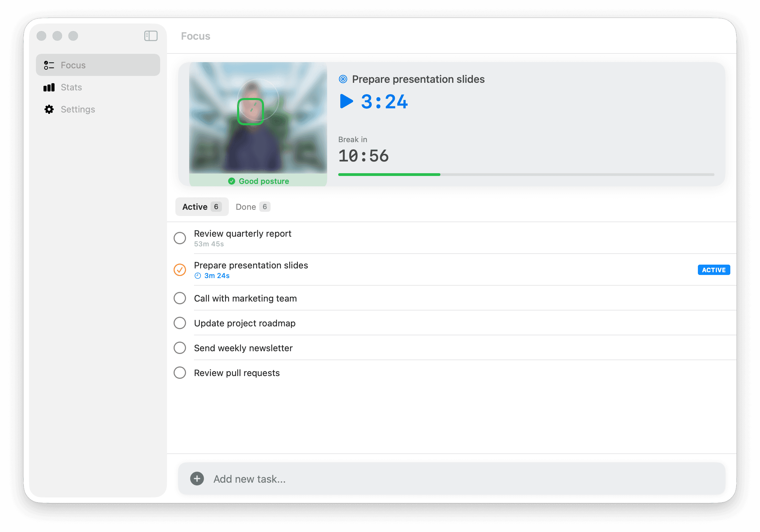The width and height of the screenshot is (760, 532).
Task: Click the green session progress bar
Action: [389, 174]
